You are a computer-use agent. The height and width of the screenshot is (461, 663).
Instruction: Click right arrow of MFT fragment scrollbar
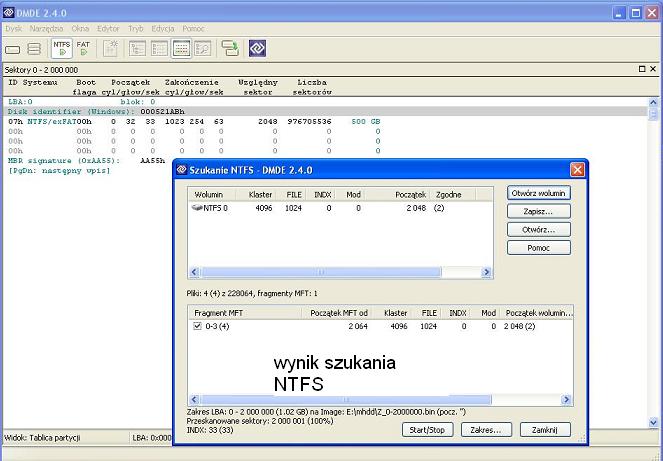(566, 399)
